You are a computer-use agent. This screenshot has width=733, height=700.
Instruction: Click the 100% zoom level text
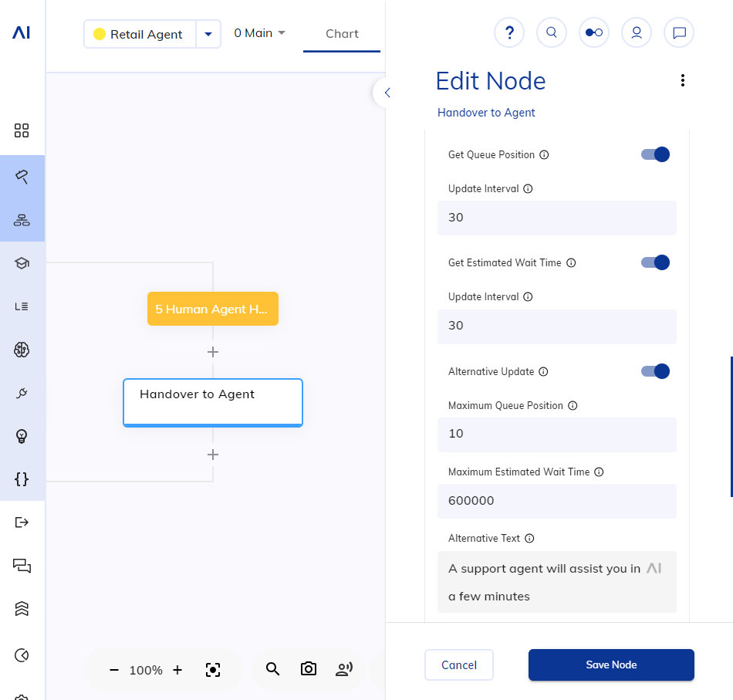[x=146, y=671]
